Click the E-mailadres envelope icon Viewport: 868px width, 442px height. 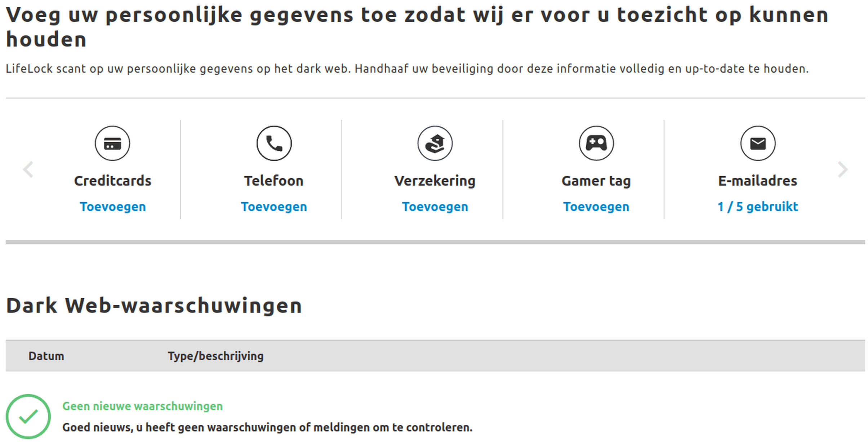pos(757,143)
